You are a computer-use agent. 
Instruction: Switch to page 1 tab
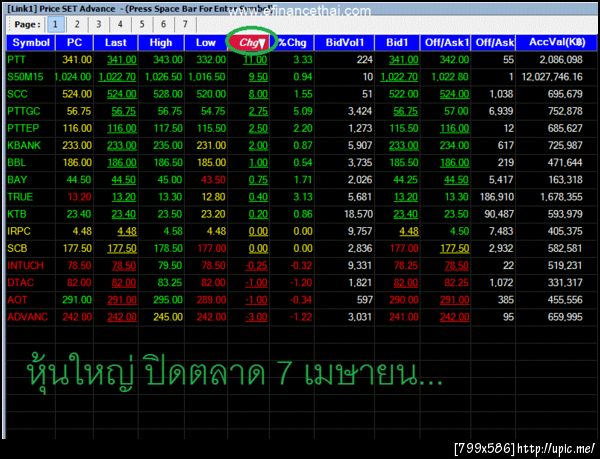(55, 24)
